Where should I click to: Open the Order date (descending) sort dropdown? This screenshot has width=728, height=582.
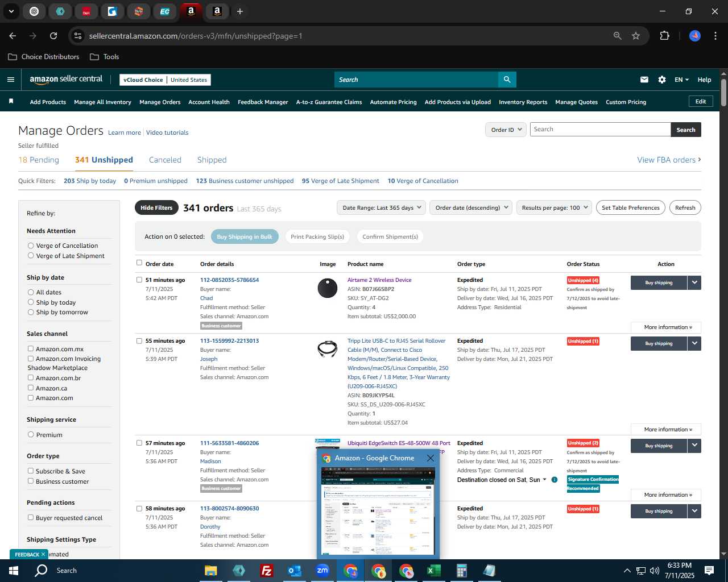pyautogui.click(x=471, y=207)
